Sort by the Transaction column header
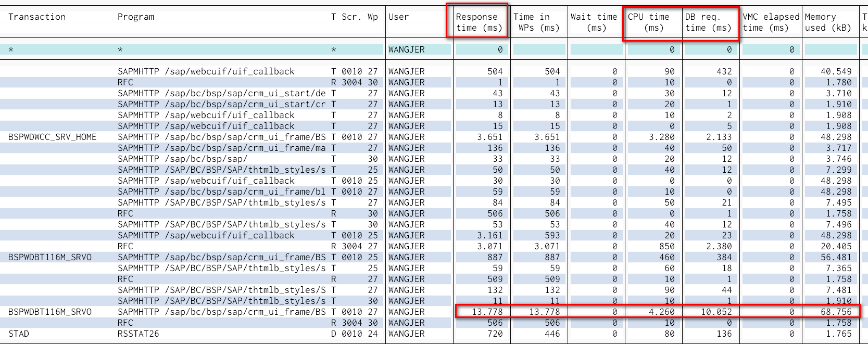This screenshot has width=868, height=344. (x=37, y=17)
